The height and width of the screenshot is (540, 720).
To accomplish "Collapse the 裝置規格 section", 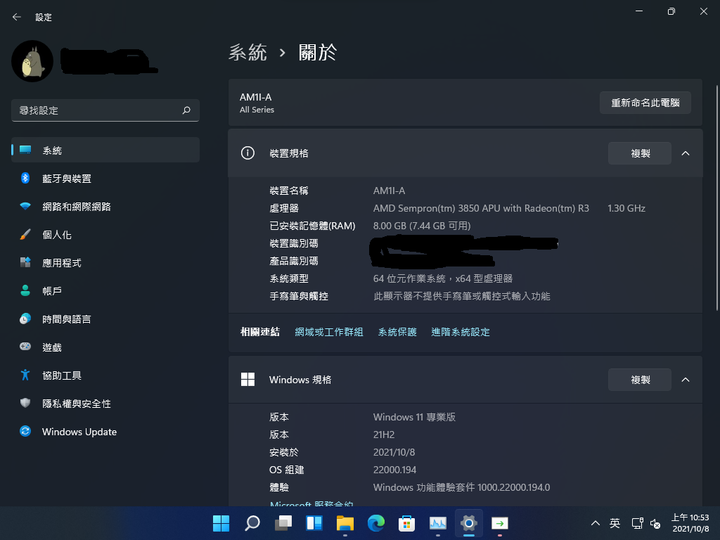I will pos(686,153).
